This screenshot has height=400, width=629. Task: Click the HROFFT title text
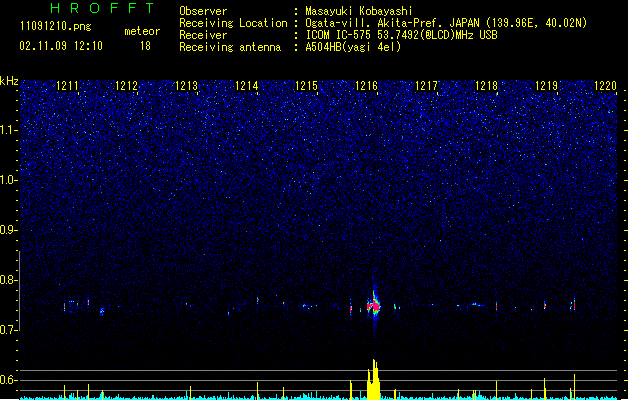pos(102,8)
